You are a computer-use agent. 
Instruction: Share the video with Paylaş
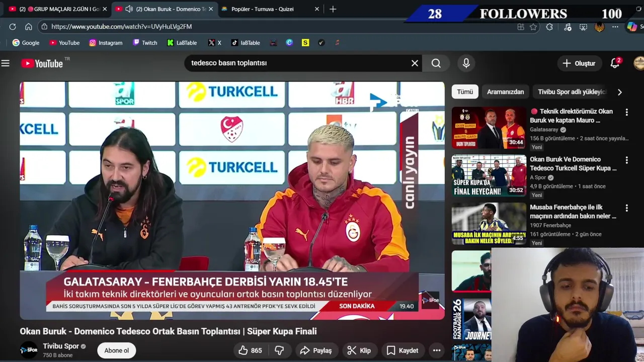(315, 350)
